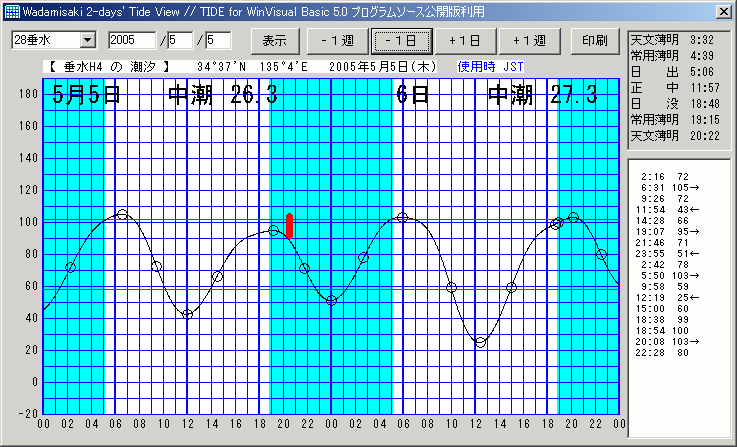Click the app icon in the title bar
Viewport: 737px width, 447px height.
click(12, 11)
